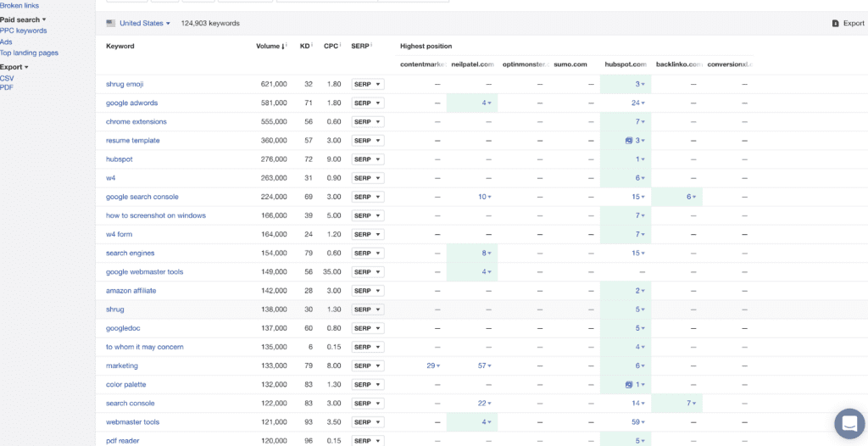Click the Export file icon
The height and width of the screenshot is (446, 868).
point(835,23)
